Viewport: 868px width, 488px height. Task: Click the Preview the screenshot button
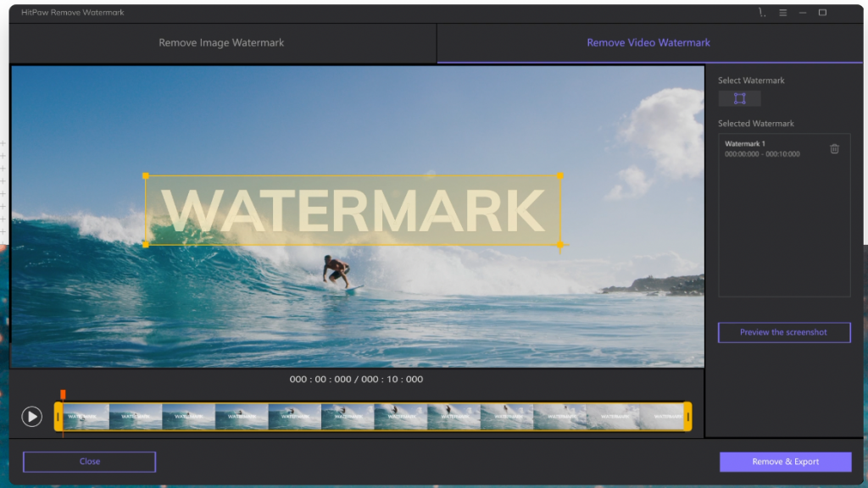coord(783,332)
